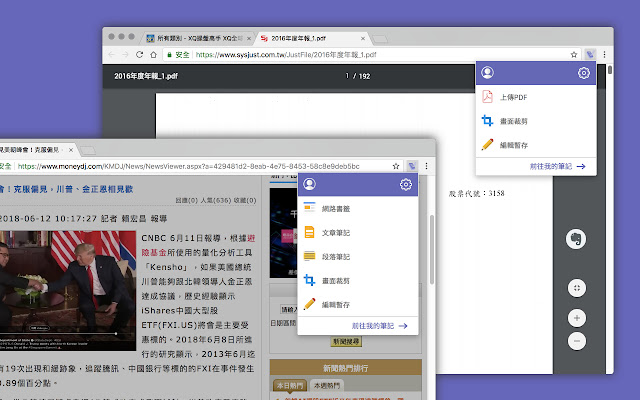This screenshot has width=640, height=400.
Task: Click the red 基金 link in article
Action: pyautogui.click(x=154, y=253)
